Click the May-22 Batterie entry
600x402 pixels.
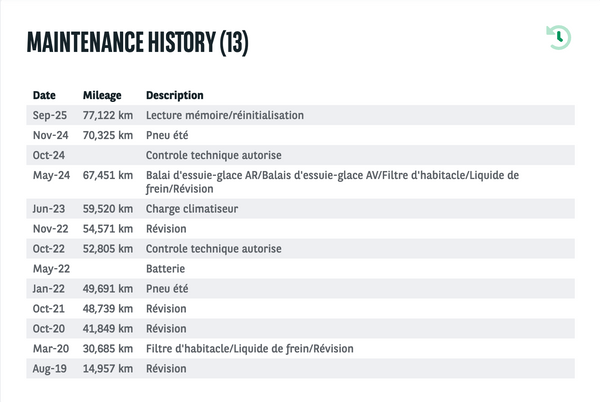click(300, 269)
